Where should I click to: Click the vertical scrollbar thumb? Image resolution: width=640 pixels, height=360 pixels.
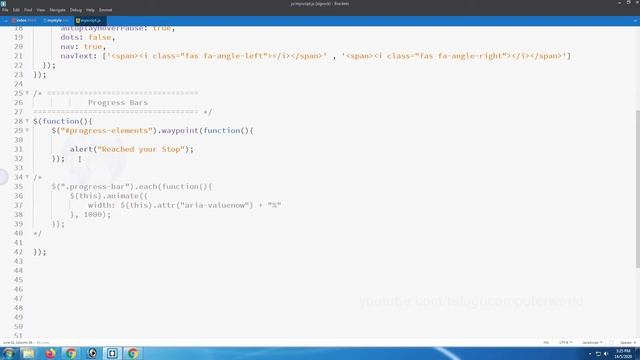pyautogui.click(x=638, y=189)
